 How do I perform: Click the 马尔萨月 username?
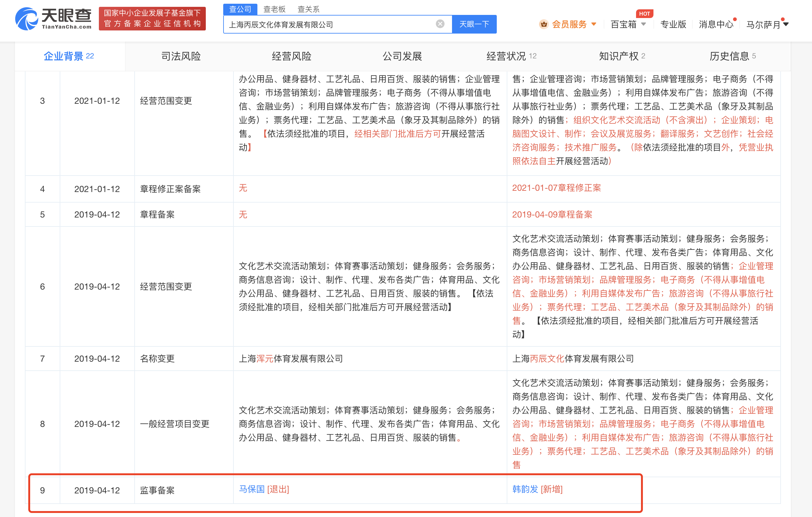pos(764,24)
